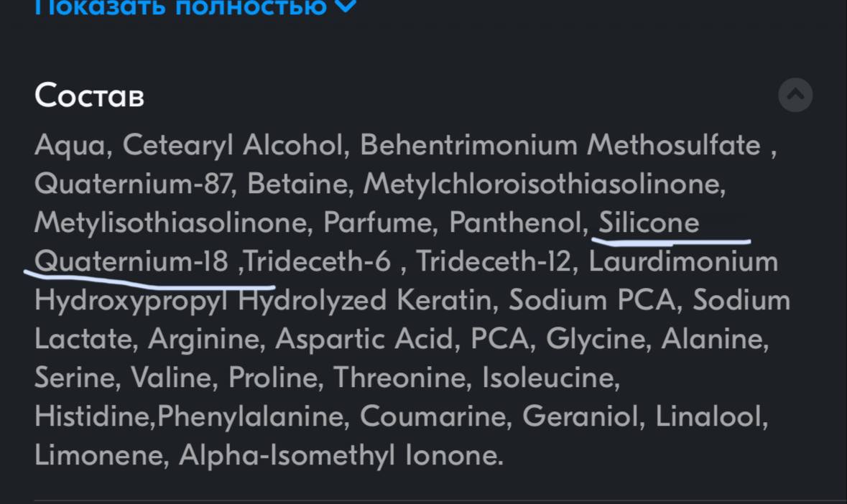
Task: Click the Behentrimonium Methosulfate ingredient
Action: tap(560, 145)
